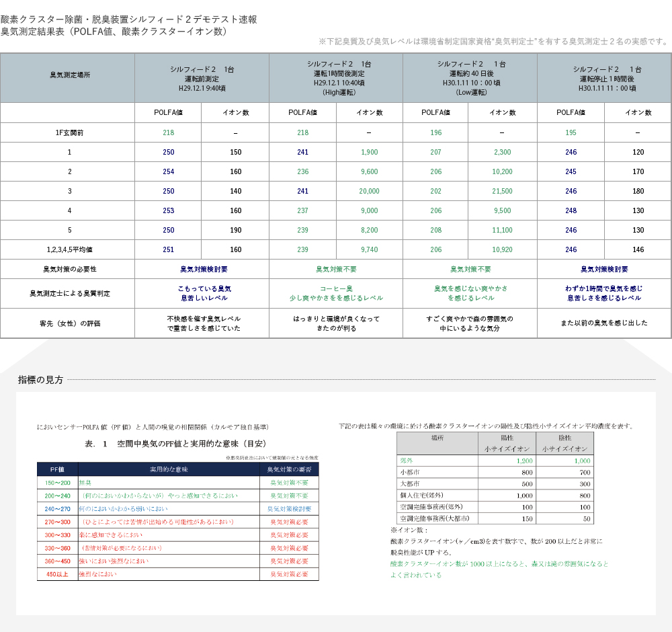The image size is (672, 632).
Task: Select the caption 表.1 空間中臭気のPF値と実用的な意味
Action: point(175,444)
